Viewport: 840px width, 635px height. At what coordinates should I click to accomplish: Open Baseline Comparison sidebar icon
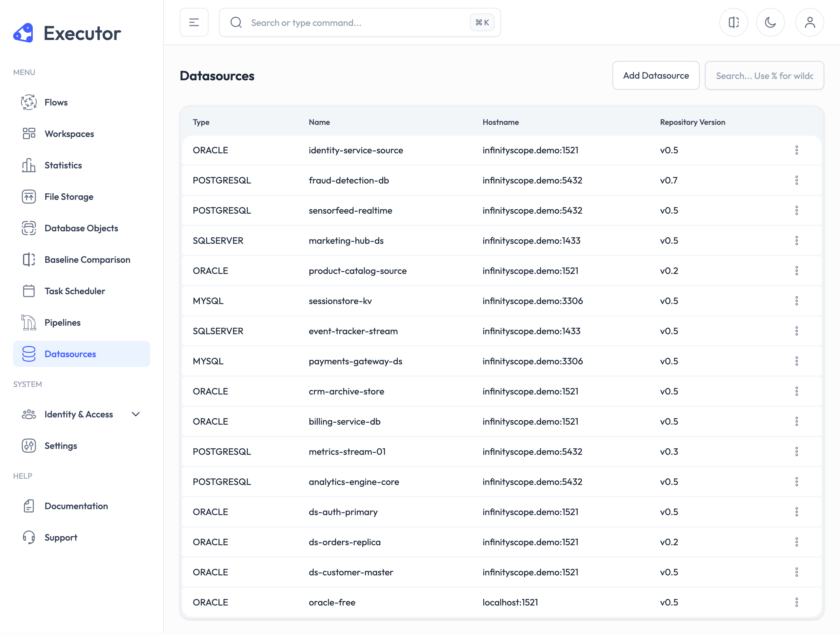[29, 260]
